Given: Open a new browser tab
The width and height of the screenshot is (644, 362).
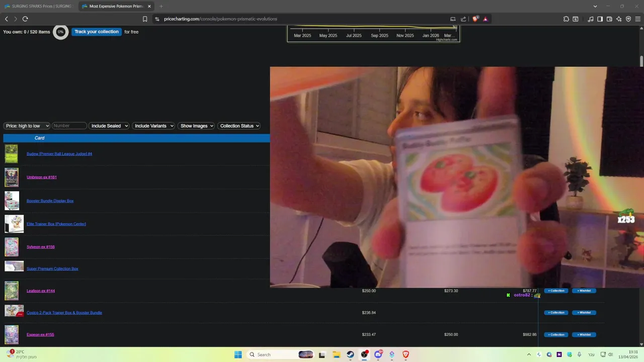Looking at the screenshot, I should click(161, 7).
